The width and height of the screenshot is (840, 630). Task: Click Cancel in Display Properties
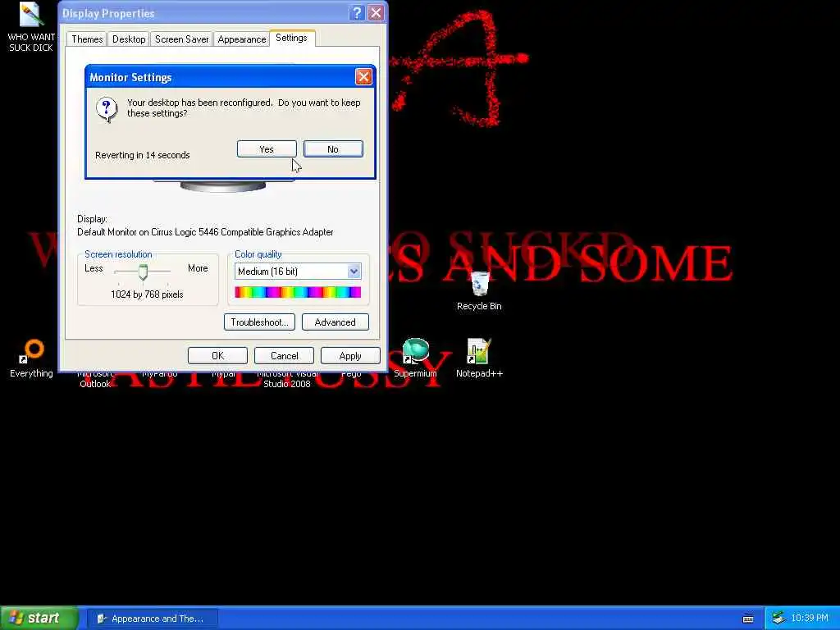(284, 356)
